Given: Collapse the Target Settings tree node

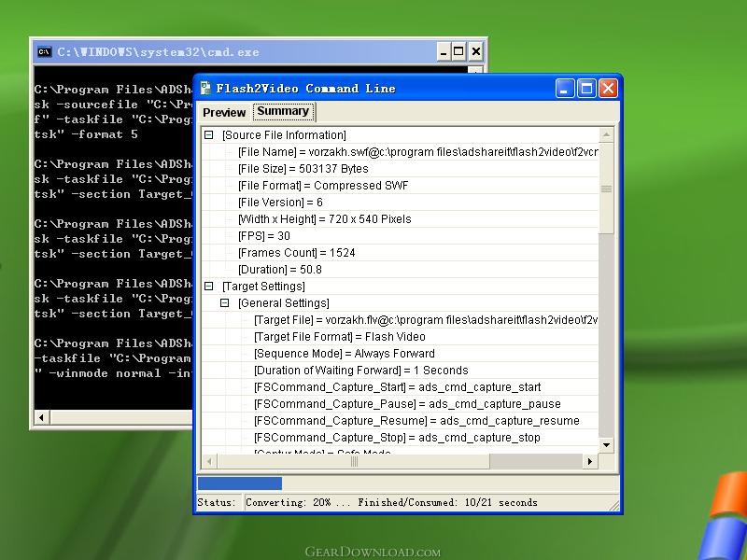Looking at the screenshot, I should pos(209,287).
